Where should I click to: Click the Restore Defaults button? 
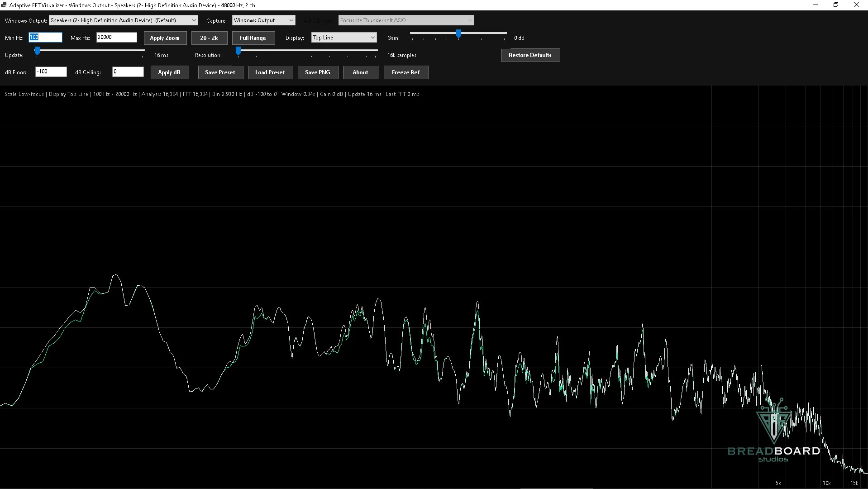click(530, 55)
